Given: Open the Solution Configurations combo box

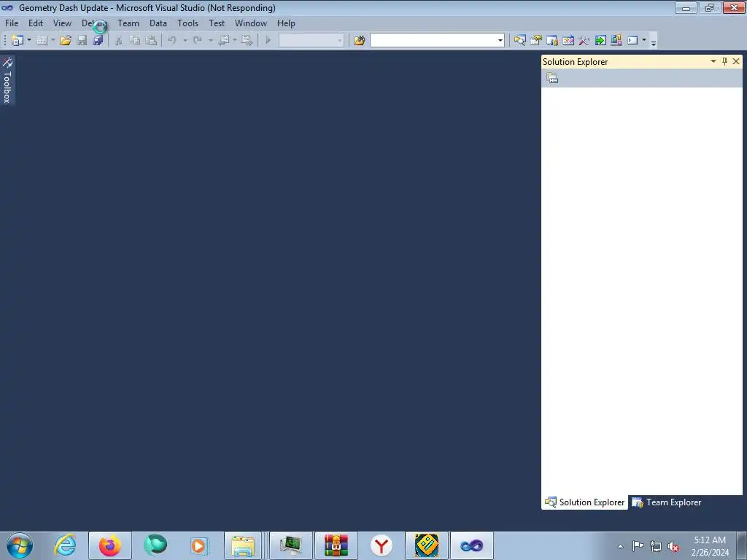Looking at the screenshot, I should [311, 41].
